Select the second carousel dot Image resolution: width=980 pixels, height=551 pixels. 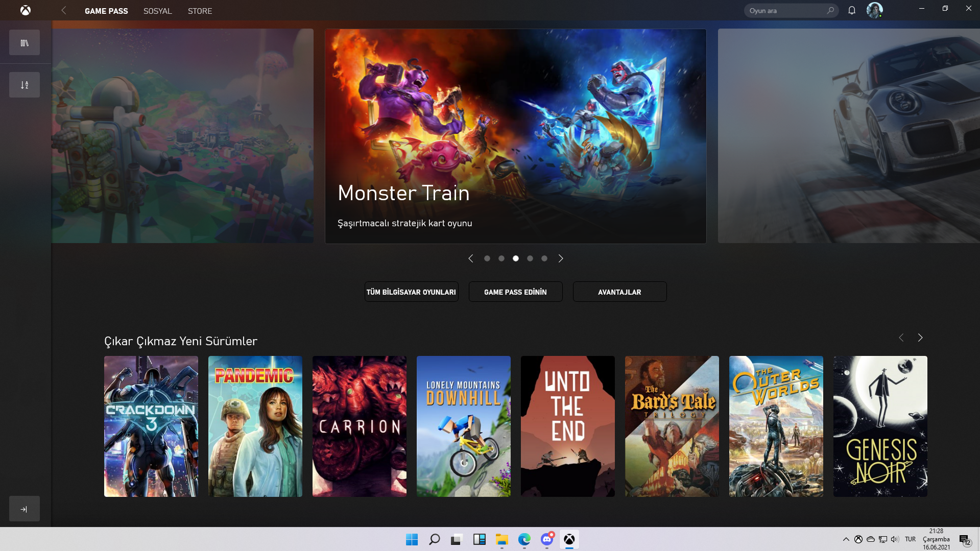[x=501, y=258]
